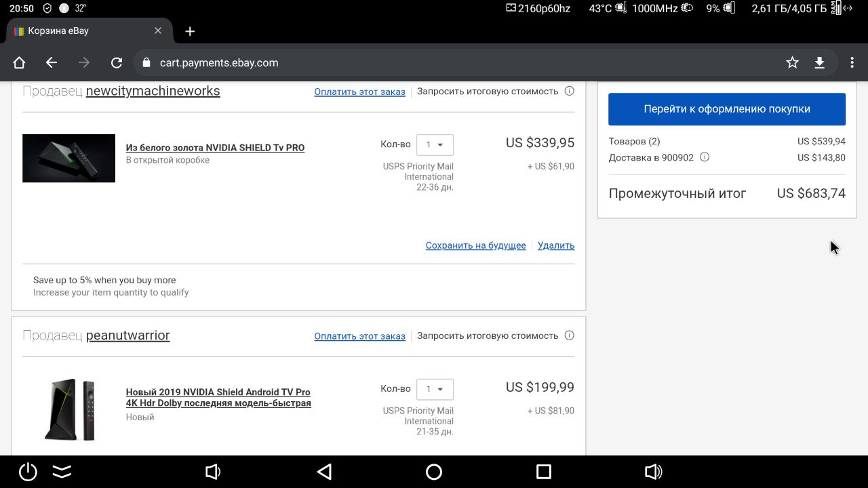Screen dimensions: 868x488
Task: Click the US $199,99 price
Action: 540,387
